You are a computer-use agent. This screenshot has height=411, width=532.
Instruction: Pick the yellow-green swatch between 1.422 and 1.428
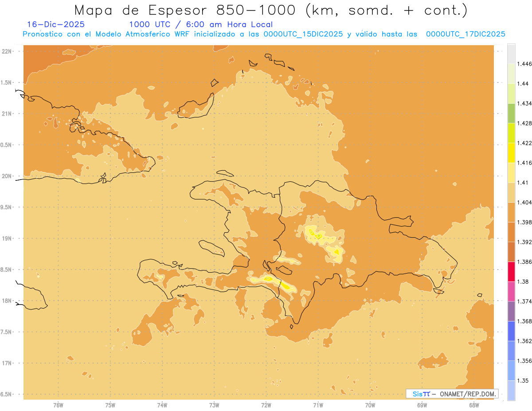pos(511,133)
